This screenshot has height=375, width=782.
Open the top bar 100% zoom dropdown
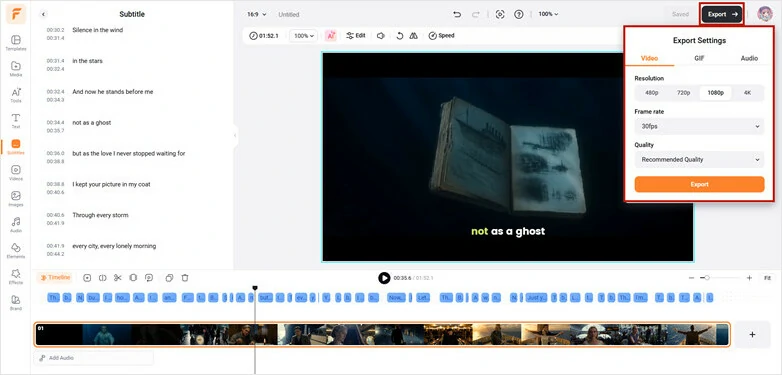tap(548, 14)
